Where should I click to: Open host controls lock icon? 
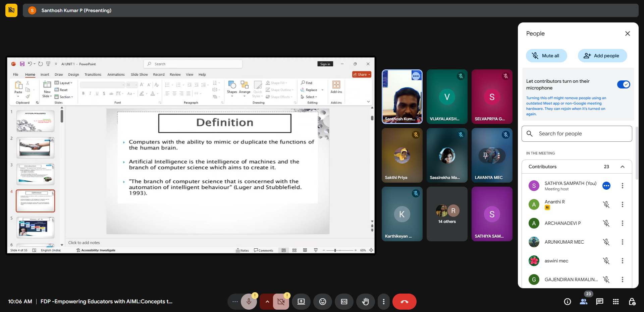click(x=632, y=302)
